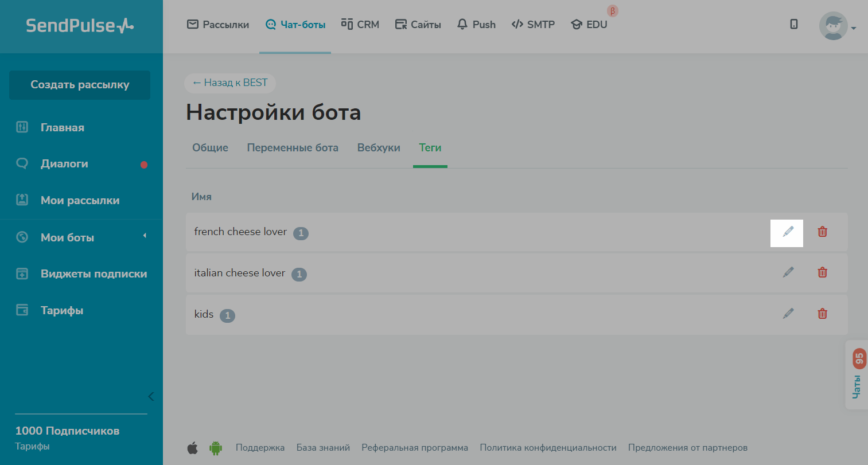
Task: Click the mobile device icon in header
Action: coord(793,24)
